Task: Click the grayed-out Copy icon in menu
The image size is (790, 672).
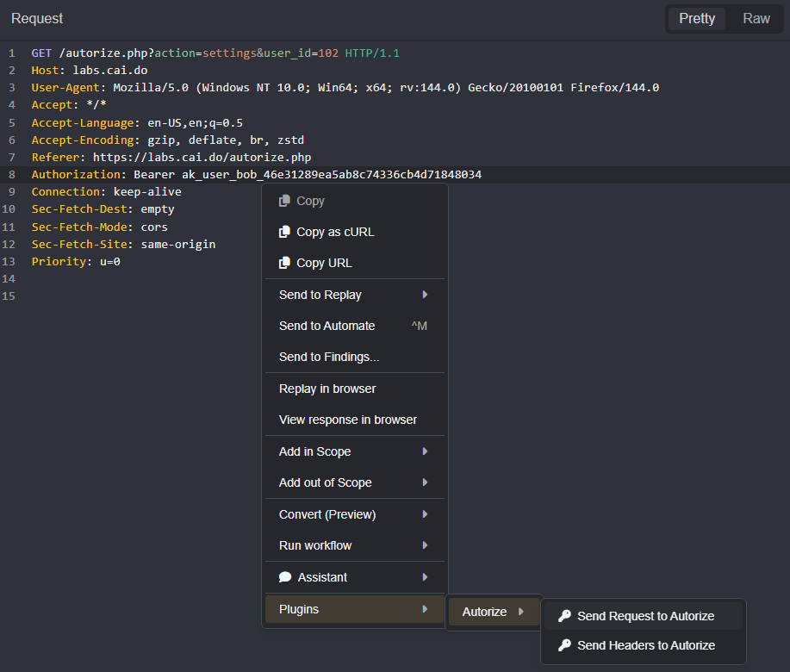Action: click(x=284, y=201)
